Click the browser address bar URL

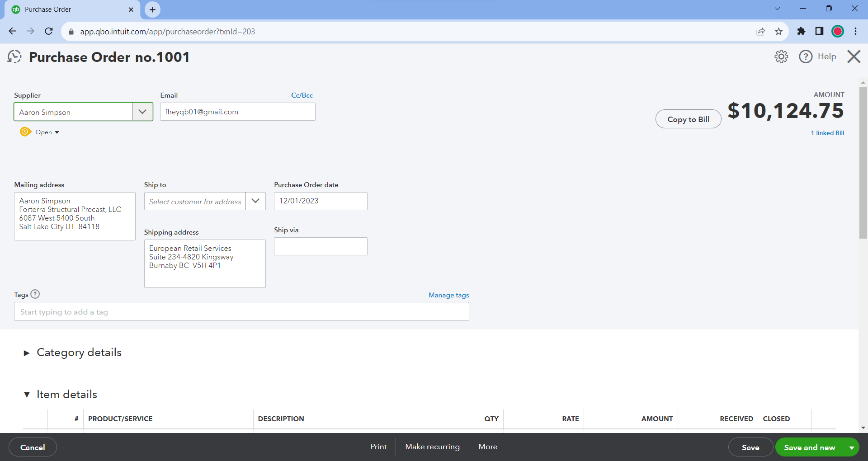(167, 32)
